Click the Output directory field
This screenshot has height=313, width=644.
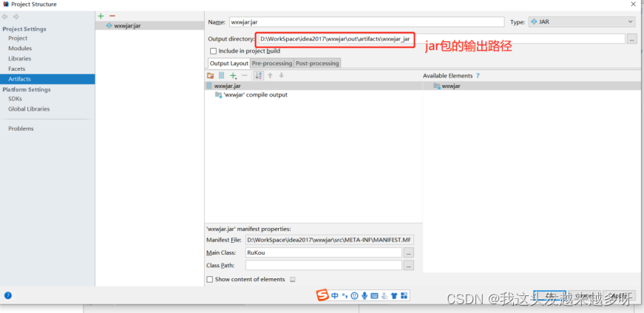(x=441, y=39)
